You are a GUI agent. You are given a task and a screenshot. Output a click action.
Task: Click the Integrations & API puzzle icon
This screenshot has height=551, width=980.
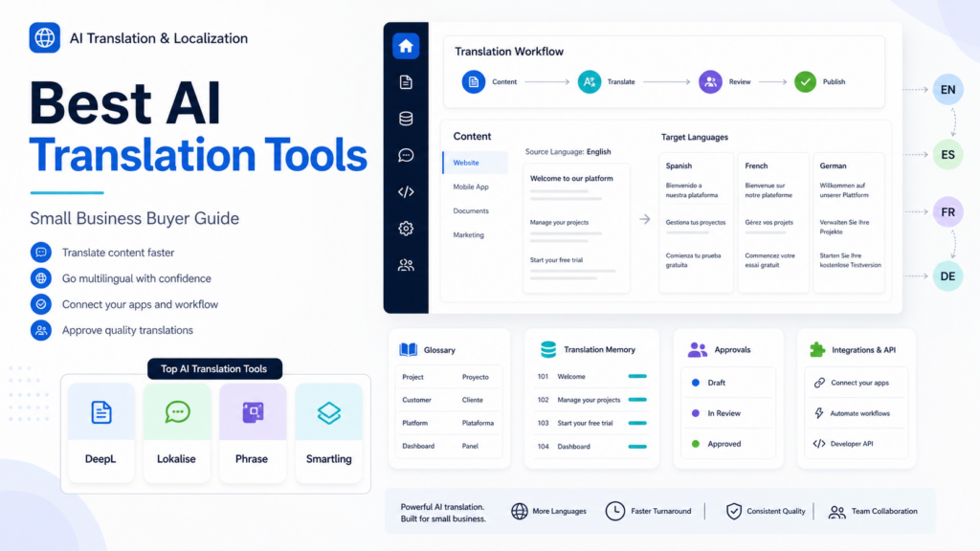tap(817, 349)
